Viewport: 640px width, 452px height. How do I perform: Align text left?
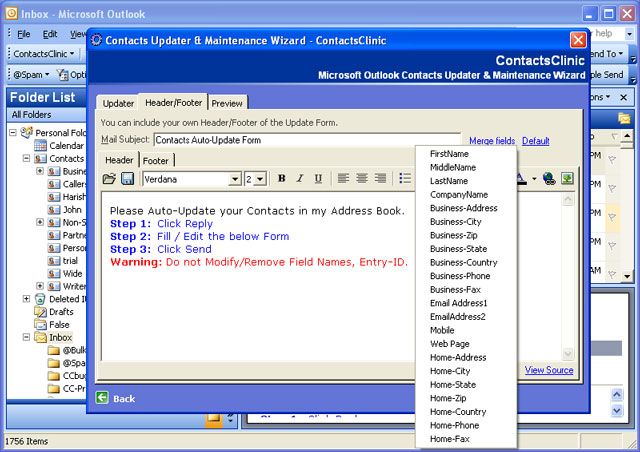343,178
